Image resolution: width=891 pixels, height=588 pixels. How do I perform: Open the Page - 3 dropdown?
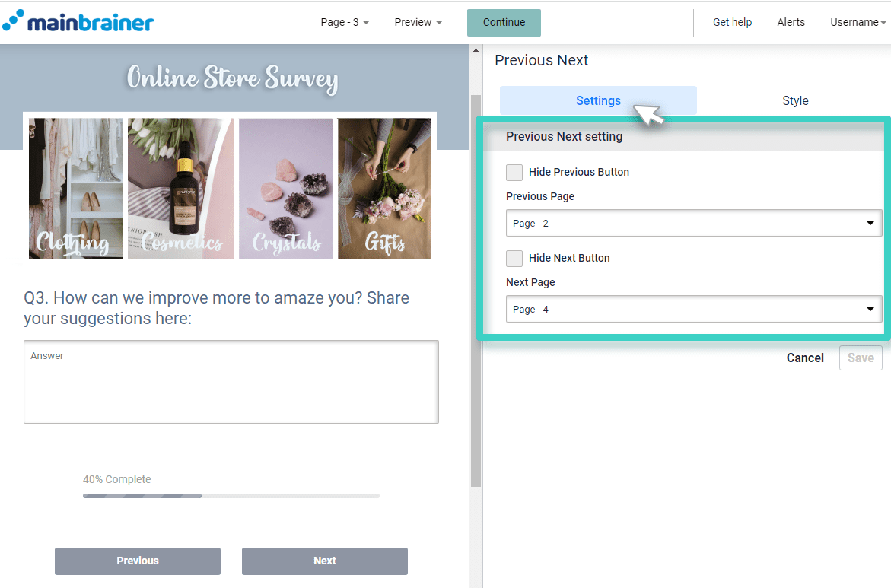pyautogui.click(x=343, y=22)
